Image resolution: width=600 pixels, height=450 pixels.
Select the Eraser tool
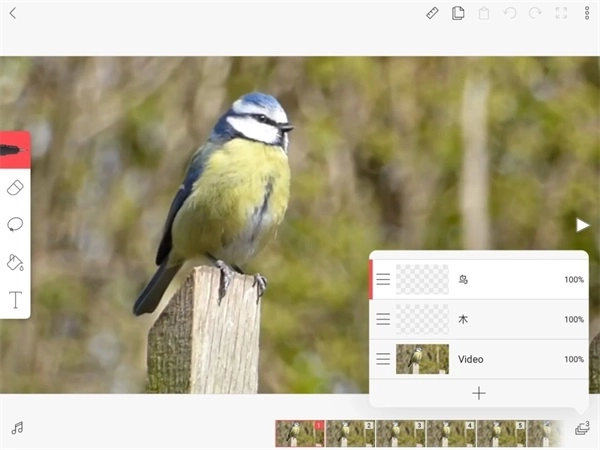[x=15, y=187]
